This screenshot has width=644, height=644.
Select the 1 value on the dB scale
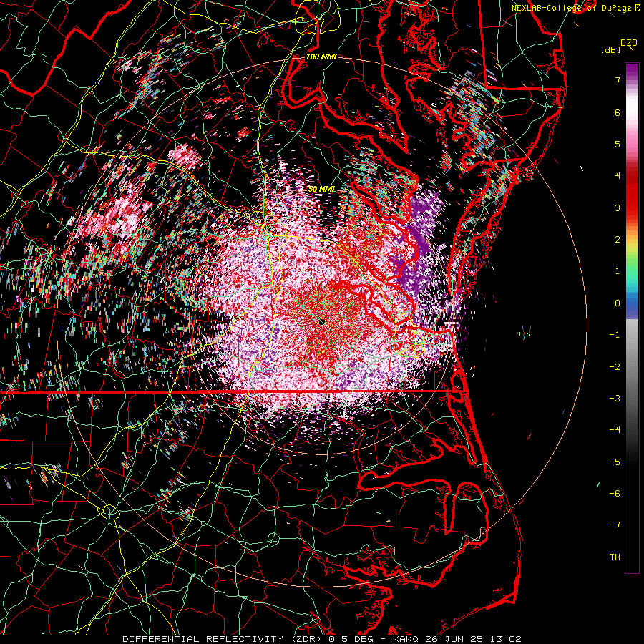[x=618, y=271]
